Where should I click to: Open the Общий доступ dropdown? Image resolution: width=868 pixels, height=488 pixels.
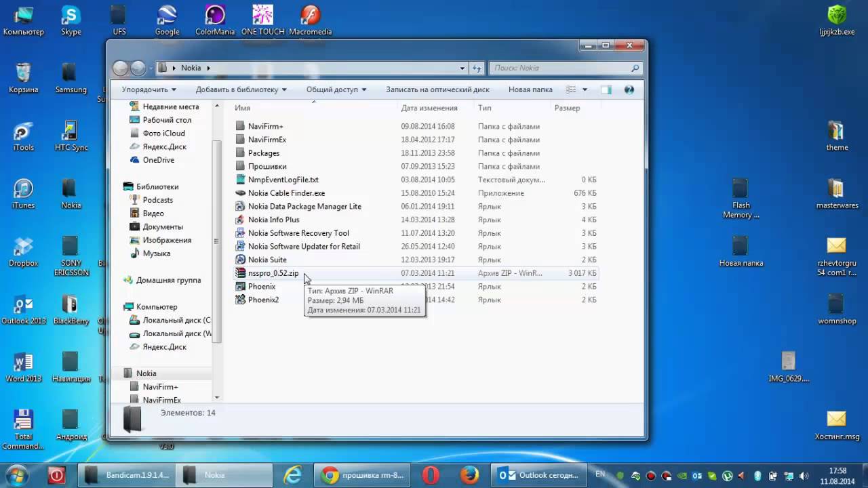(336, 89)
